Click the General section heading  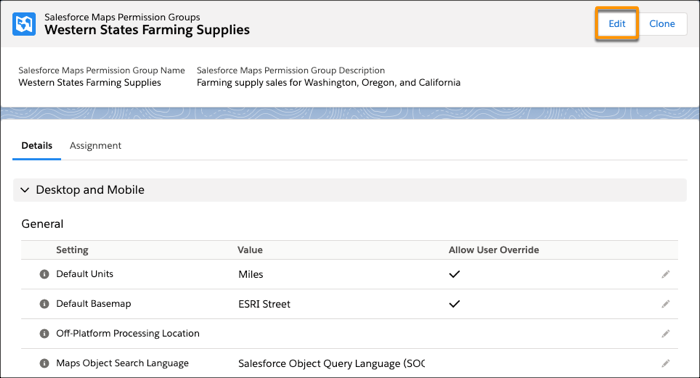click(42, 224)
